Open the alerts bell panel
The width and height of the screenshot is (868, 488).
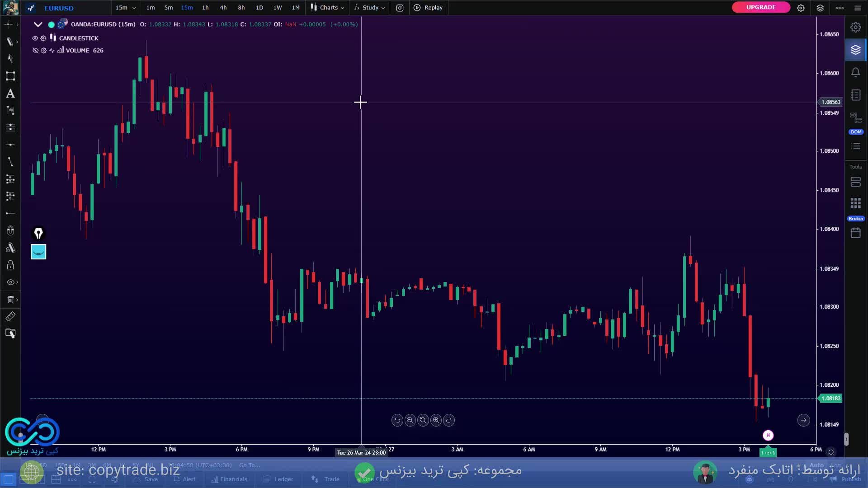(855, 72)
